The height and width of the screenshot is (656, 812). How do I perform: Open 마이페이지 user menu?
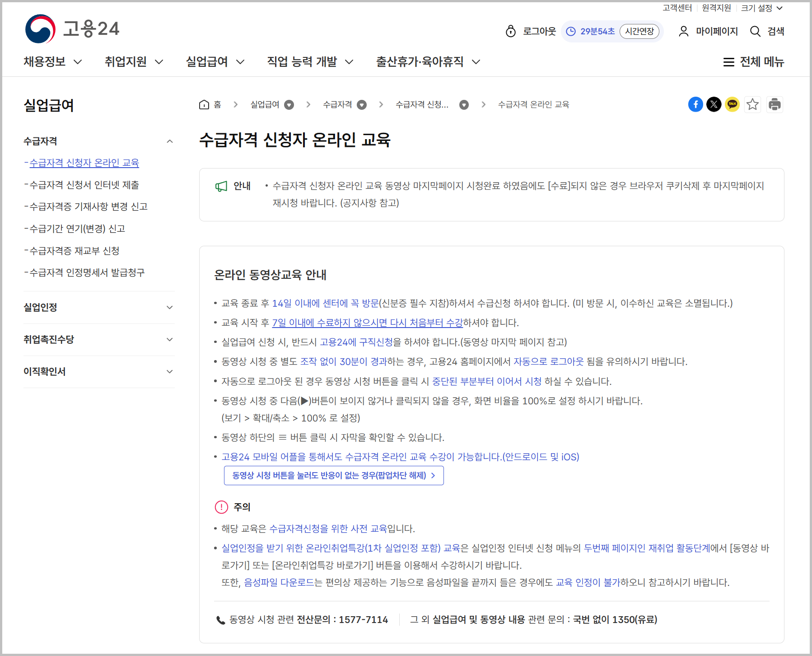coord(708,31)
